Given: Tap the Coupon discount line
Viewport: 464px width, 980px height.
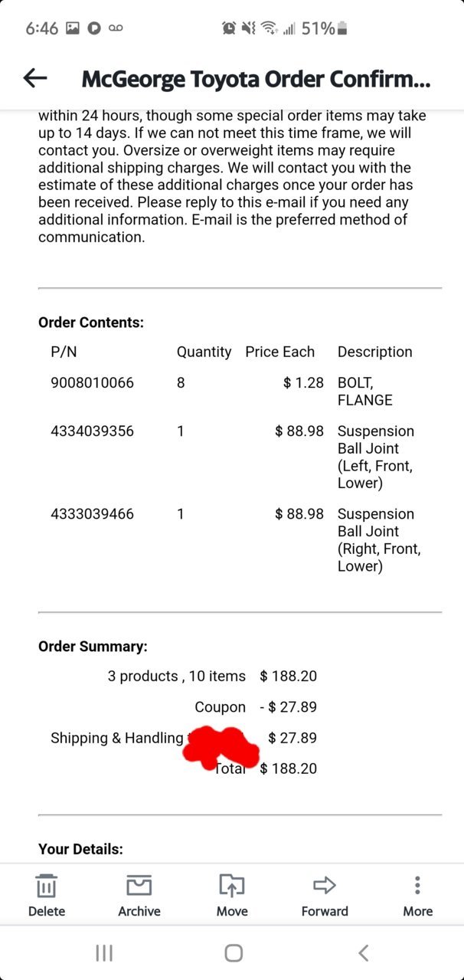Looking at the screenshot, I should (x=256, y=707).
